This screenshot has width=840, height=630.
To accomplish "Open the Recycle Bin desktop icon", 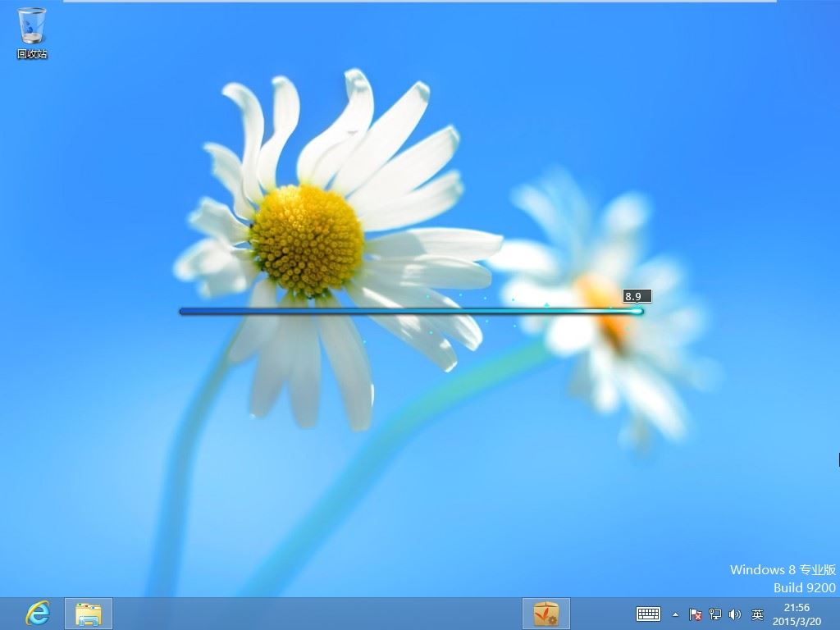I will point(32,33).
